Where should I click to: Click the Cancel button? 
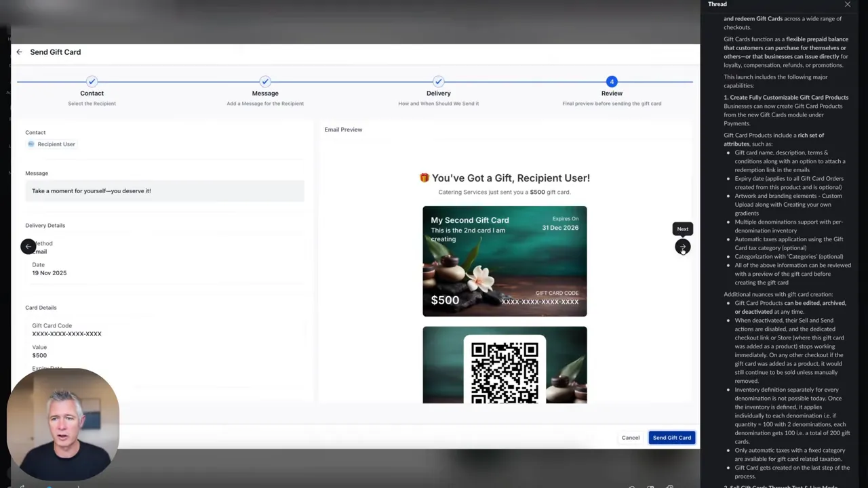pos(630,437)
